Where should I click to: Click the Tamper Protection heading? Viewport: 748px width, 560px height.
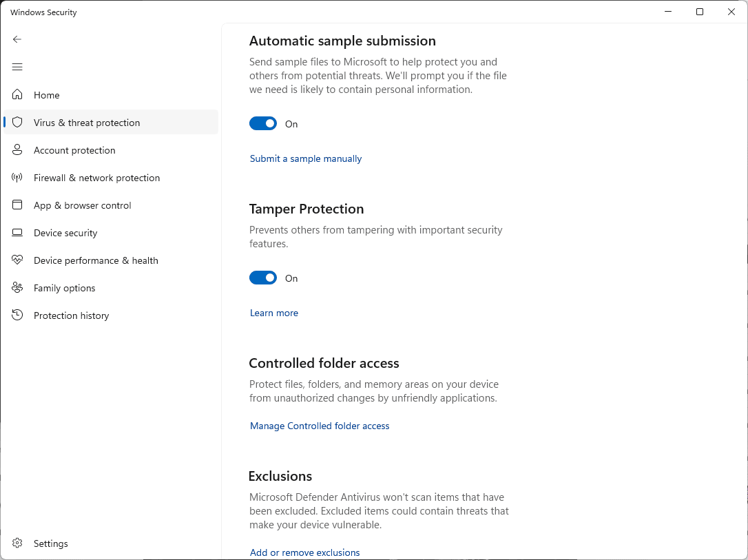coord(307,209)
